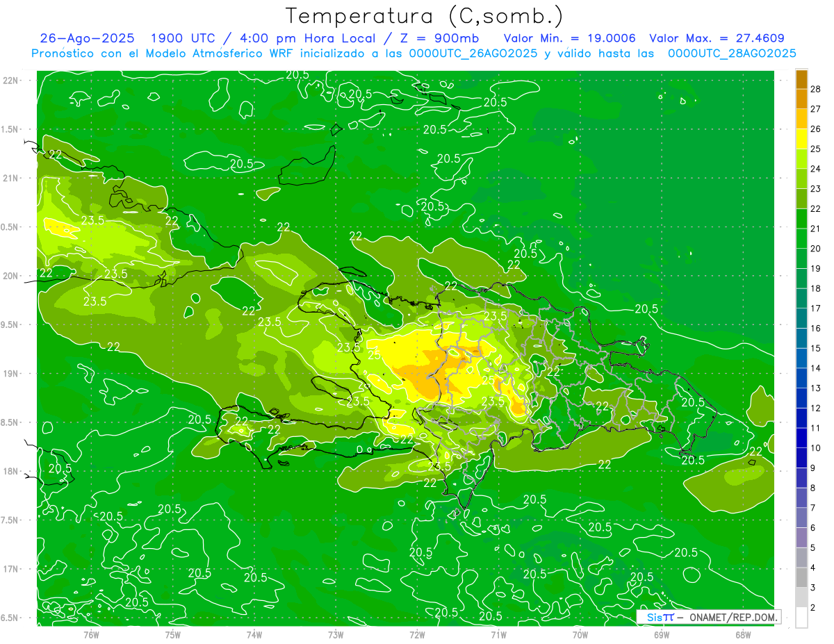834x644 pixels.
Task: Select the "69W" longitude axis label
Action: [x=661, y=634]
